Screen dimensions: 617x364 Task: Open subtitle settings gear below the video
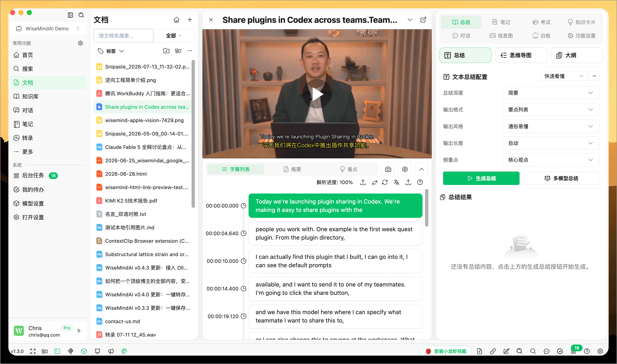(x=405, y=169)
